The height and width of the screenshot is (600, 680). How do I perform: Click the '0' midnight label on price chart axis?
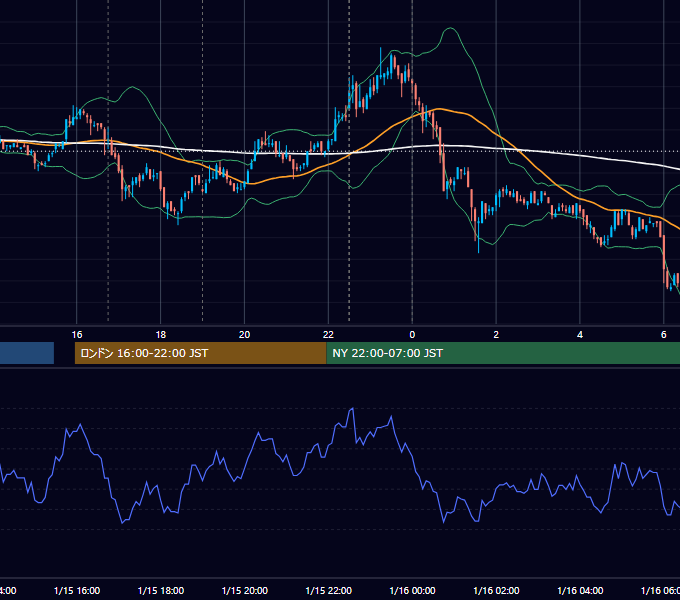click(412, 334)
